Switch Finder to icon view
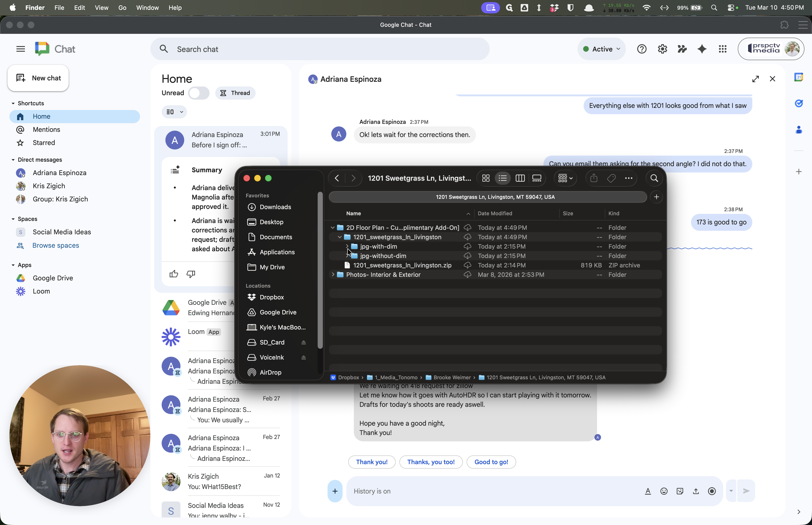 [486, 178]
